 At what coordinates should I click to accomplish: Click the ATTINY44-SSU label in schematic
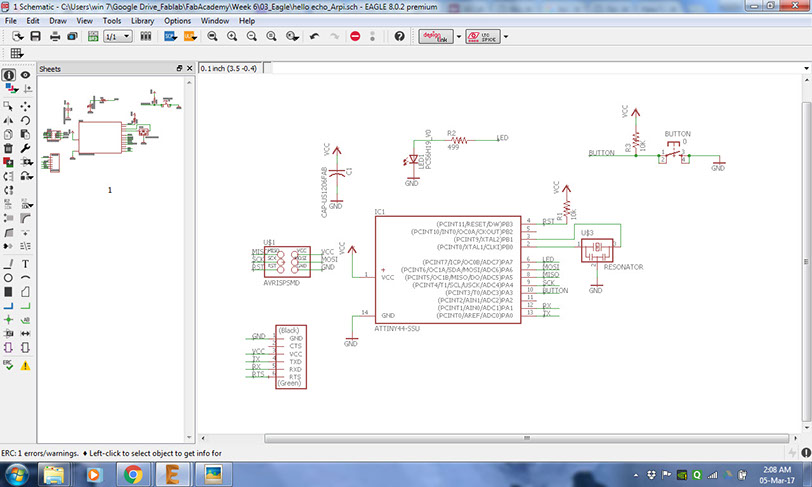click(397, 328)
